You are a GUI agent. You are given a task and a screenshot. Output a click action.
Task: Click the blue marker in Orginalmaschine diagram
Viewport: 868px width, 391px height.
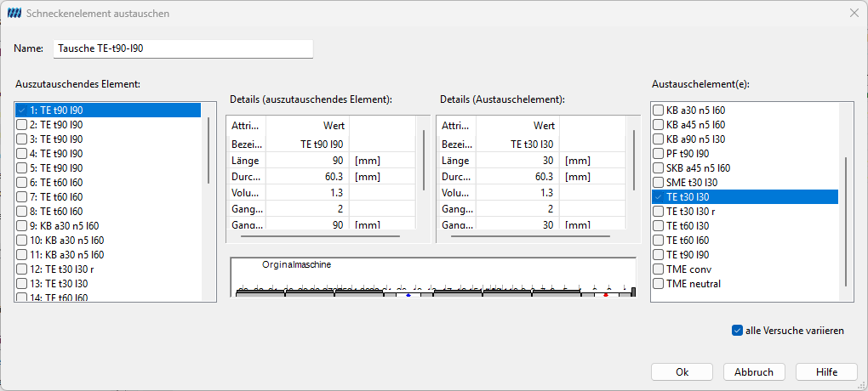tap(408, 295)
